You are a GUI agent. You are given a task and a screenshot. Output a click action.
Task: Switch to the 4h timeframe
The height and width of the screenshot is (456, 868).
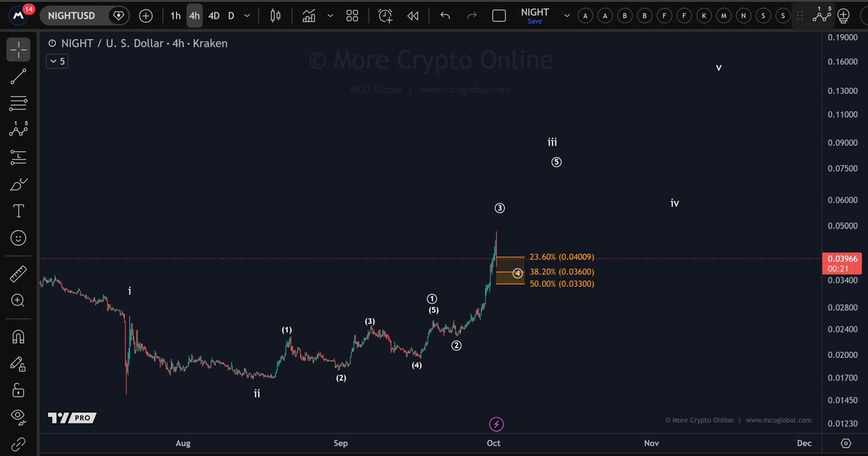195,15
